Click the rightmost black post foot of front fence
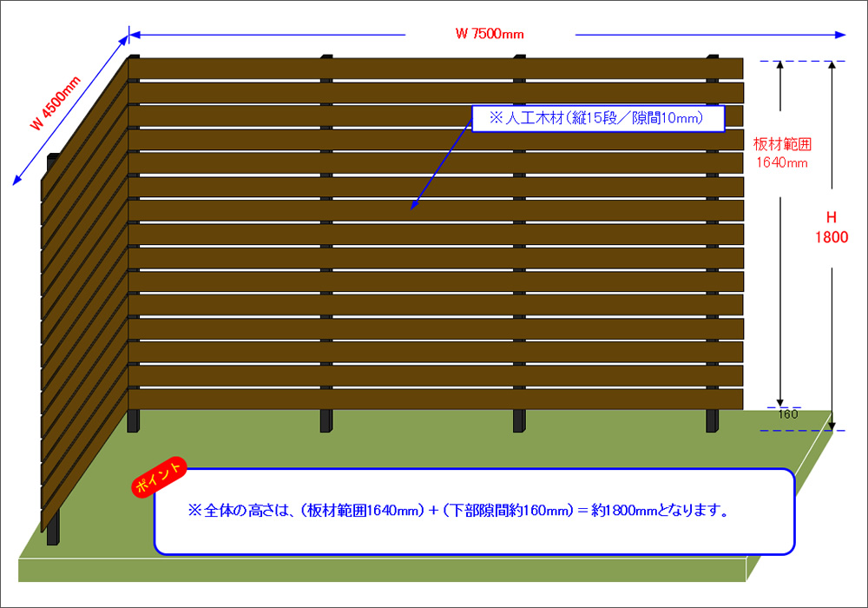 pos(713,421)
